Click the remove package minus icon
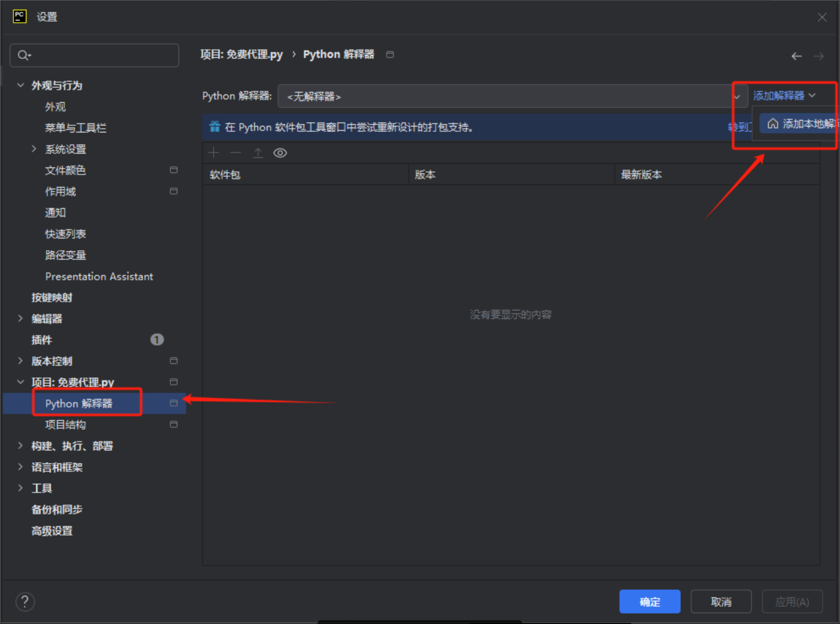840x624 pixels. pyautogui.click(x=235, y=153)
